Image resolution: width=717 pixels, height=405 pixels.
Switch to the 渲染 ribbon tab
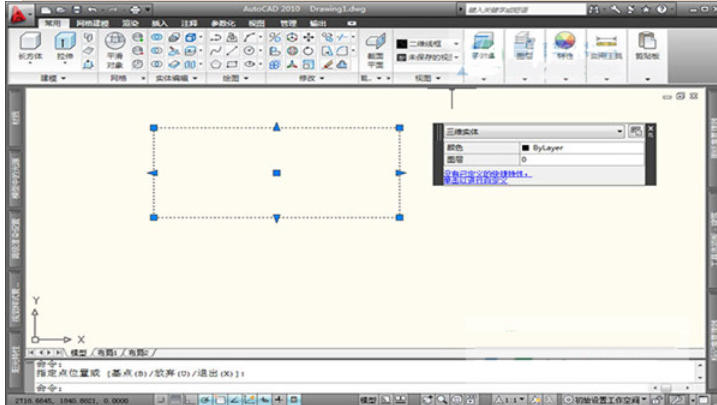(x=130, y=21)
